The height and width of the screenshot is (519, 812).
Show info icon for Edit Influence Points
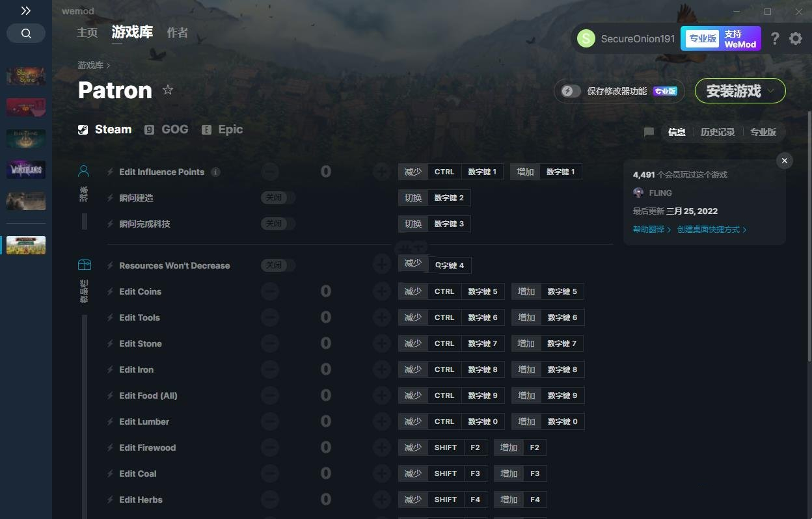click(215, 172)
